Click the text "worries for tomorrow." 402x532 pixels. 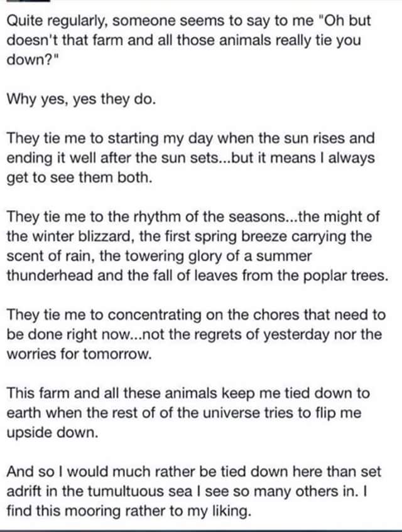pos(79,353)
